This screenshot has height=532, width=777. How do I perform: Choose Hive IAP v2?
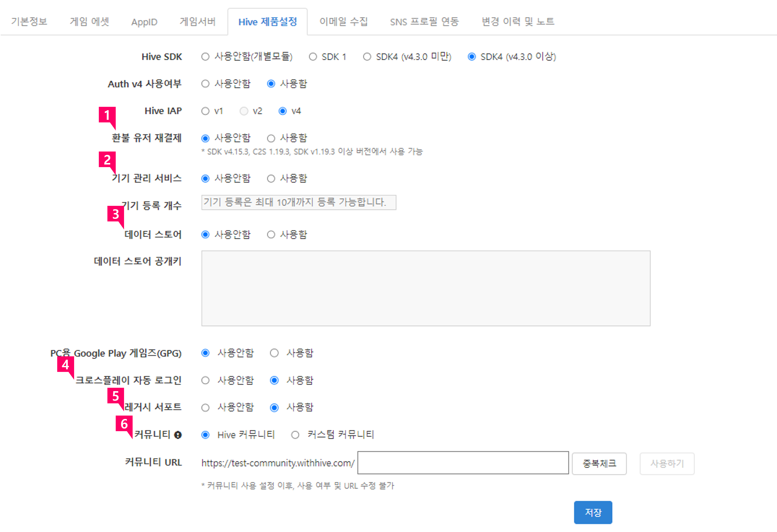pos(244,111)
